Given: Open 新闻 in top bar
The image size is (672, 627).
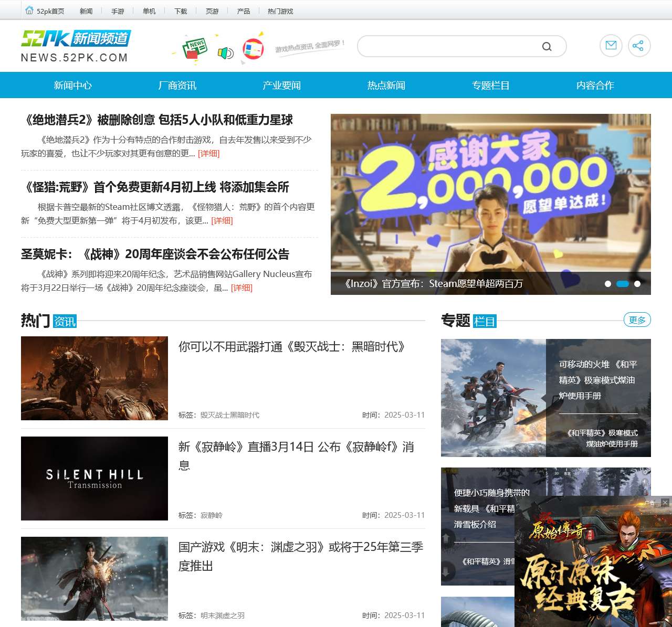Looking at the screenshot, I should (86, 11).
